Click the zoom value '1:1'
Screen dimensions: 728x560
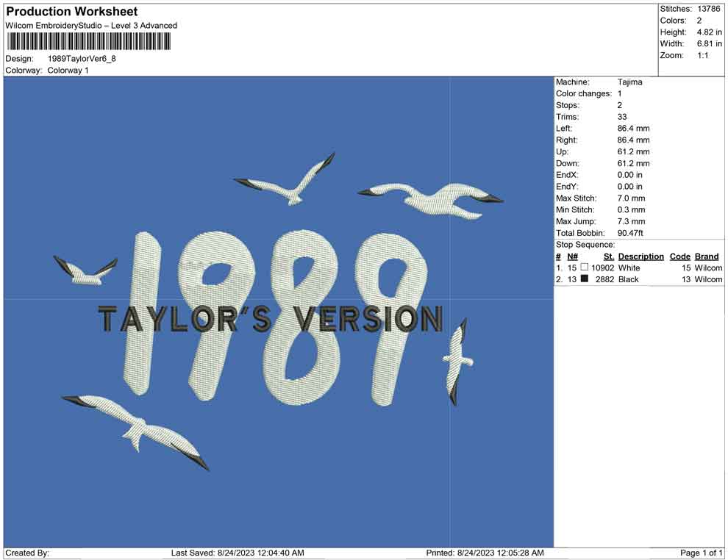coord(702,55)
